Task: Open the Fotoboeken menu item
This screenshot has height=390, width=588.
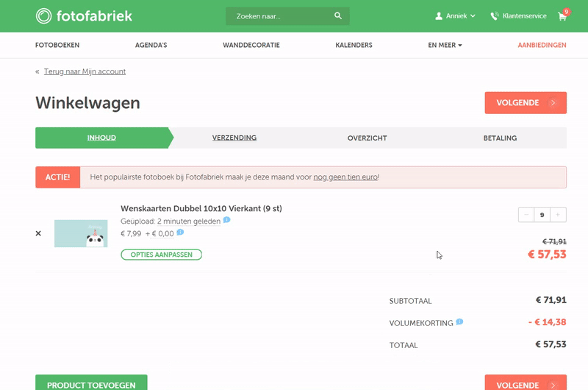Action: (x=57, y=45)
